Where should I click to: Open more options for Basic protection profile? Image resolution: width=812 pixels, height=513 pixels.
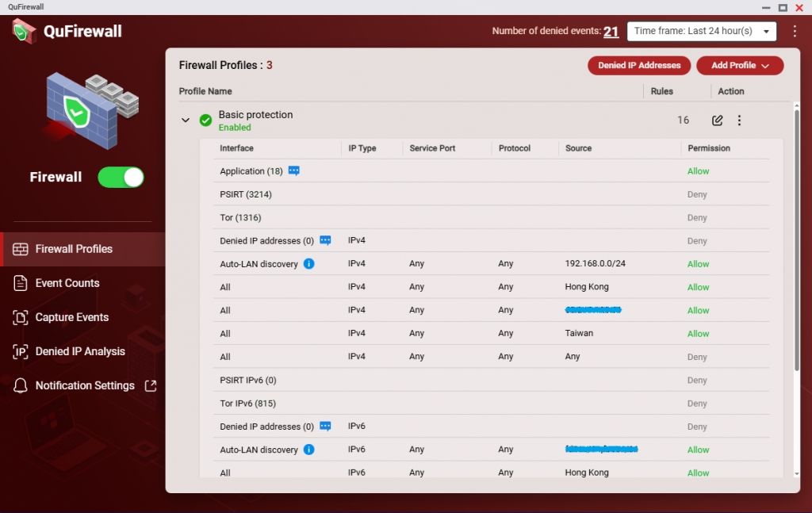[739, 121]
